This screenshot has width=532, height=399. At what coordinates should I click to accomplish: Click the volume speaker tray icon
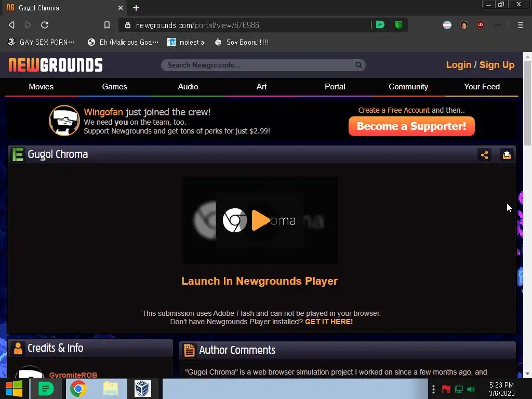click(x=471, y=389)
